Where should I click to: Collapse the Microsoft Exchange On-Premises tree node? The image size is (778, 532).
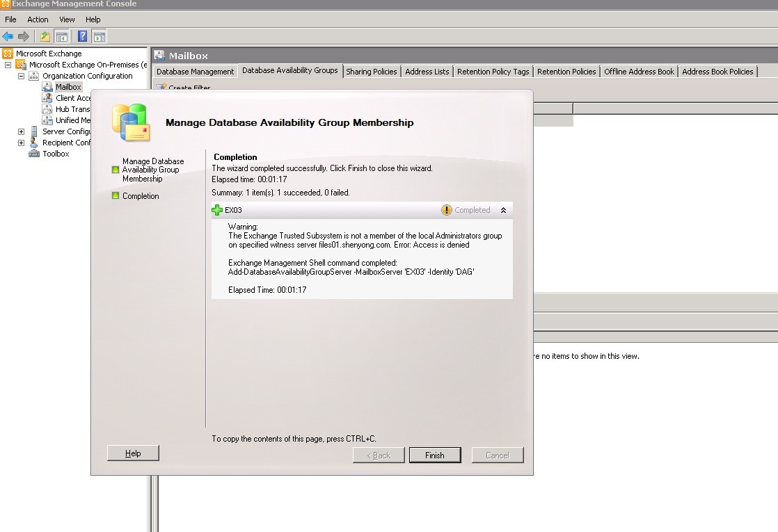[x=8, y=65]
